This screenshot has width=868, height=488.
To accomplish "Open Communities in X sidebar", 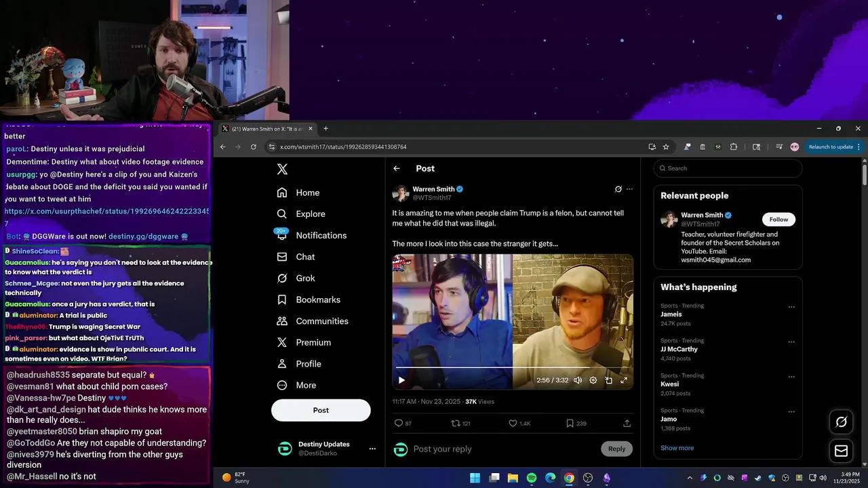I will [313, 321].
